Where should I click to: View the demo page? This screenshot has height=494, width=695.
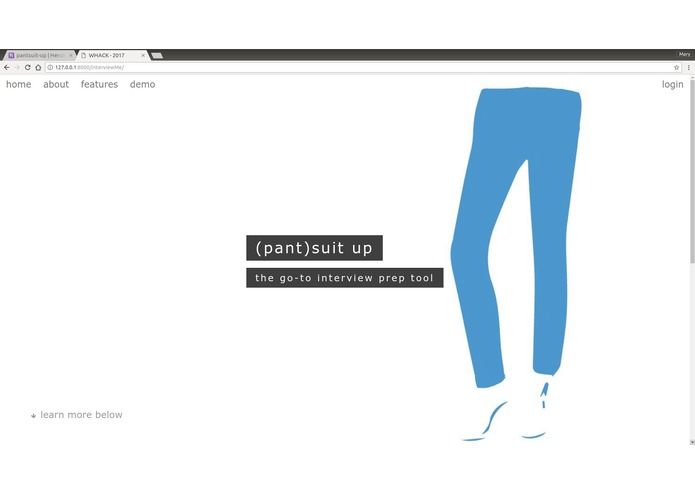tap(142, 84)
